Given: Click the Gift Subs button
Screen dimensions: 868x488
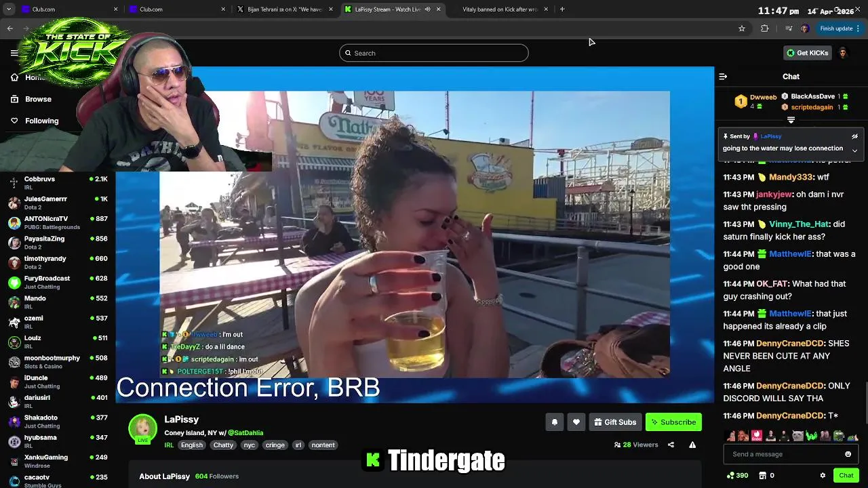Looking at the screenshot, I should click(615, 422).
